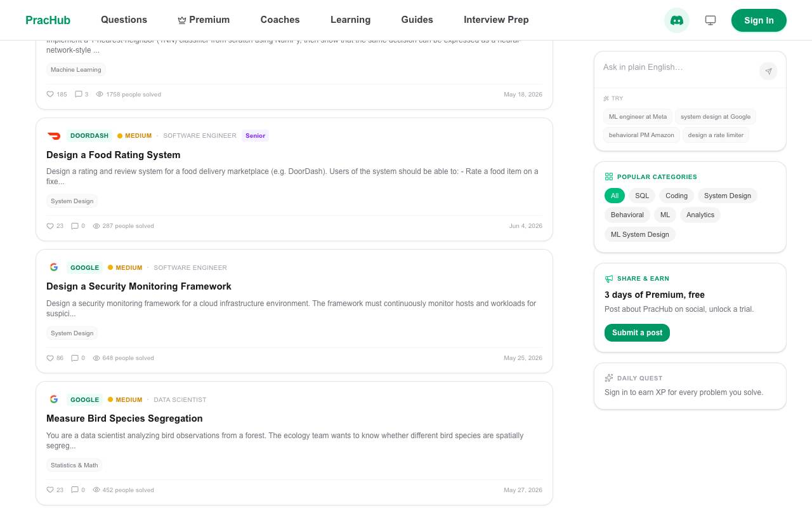The height and width of the screenshot is (508, 812).
Task: Focus the Ask in plain English field
Action: tap(678, 67)
